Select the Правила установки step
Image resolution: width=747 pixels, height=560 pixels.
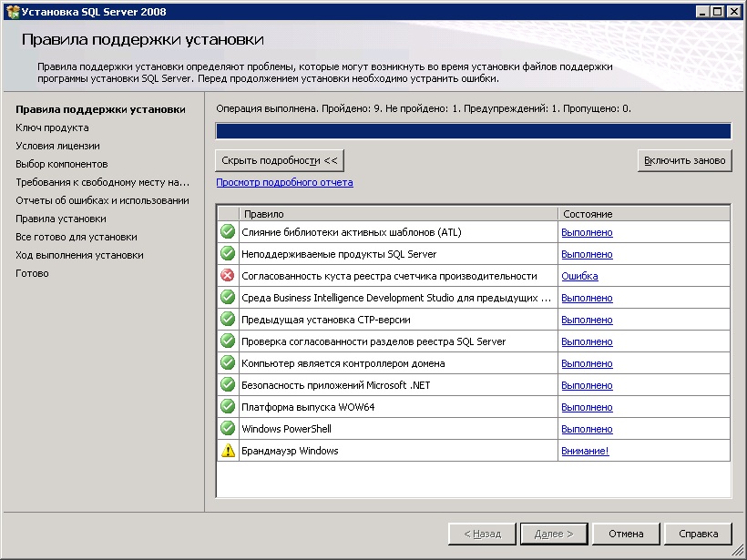(61, 219)
